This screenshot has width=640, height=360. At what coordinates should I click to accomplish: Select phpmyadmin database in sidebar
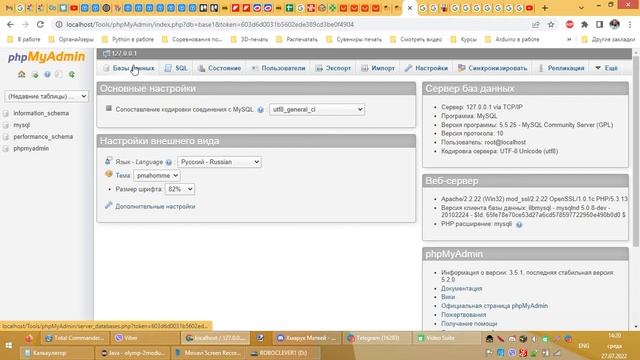tap(31, 149)
